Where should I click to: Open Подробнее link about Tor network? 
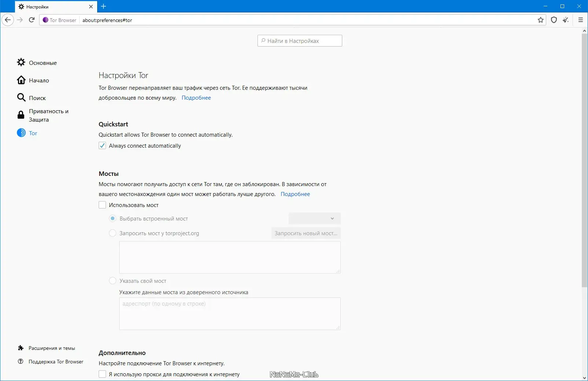196,98
